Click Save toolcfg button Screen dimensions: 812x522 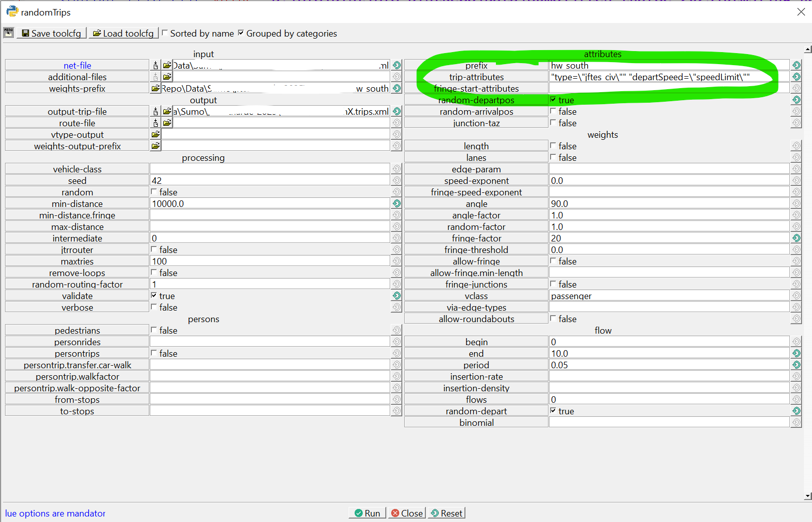point(52,33)
